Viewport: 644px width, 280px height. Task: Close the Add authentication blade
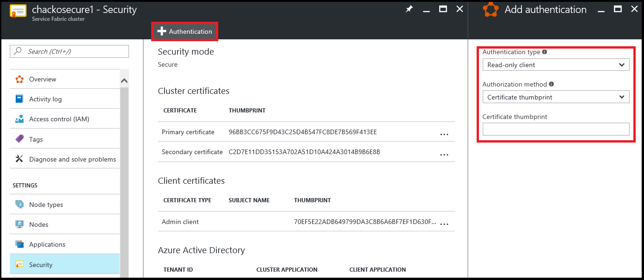(634, 9)
